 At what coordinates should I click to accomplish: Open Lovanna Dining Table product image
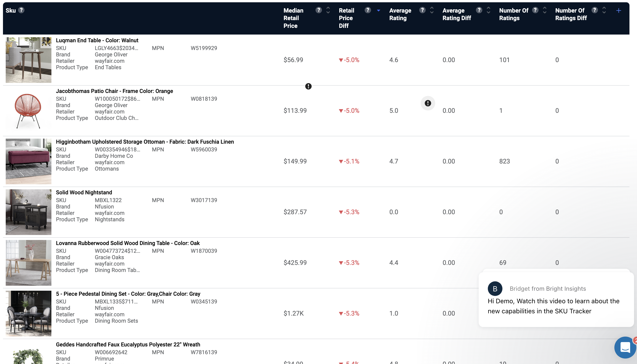(x=29, y=263)
